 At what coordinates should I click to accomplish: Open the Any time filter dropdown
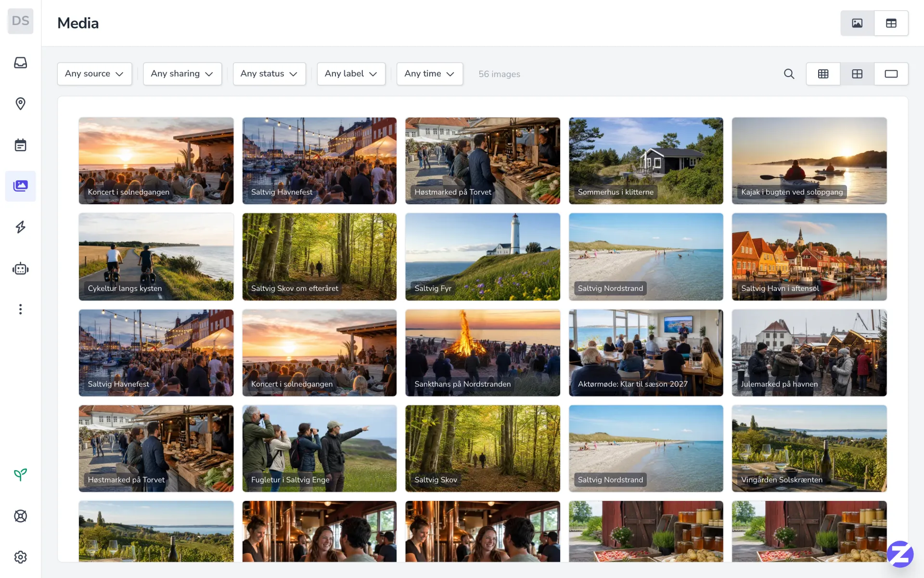coord(430,74)
